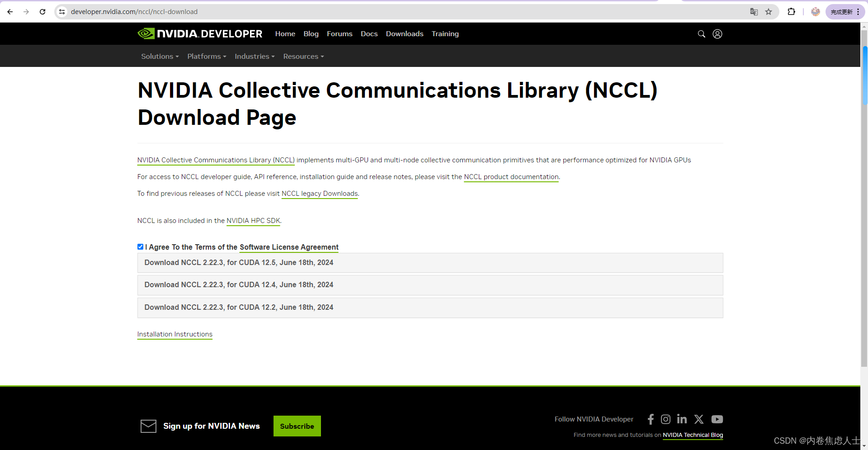The width and height of the screenshot is (868, 450).
Task: Open the Training nav item
Action: 445,34
